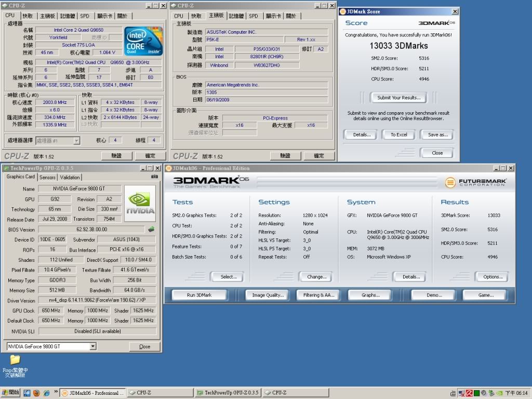This screenshot has height=399, width=532.
Task: Expand the quick launch overflow chevron
Action: pyautogui.click(x=56, y=392)
